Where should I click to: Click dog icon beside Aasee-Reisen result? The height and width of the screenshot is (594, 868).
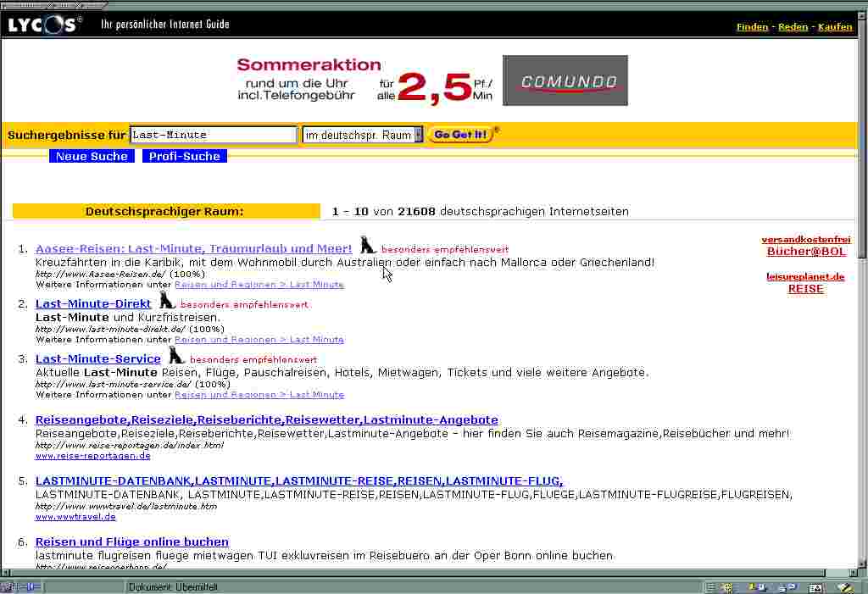(x=367, y=246)
